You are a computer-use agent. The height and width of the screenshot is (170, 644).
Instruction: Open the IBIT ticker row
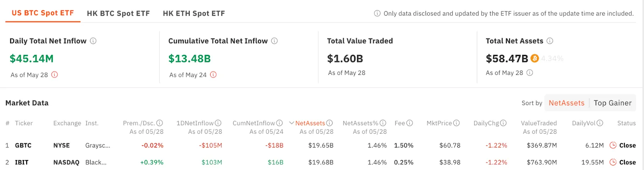[x=22, y=162]
